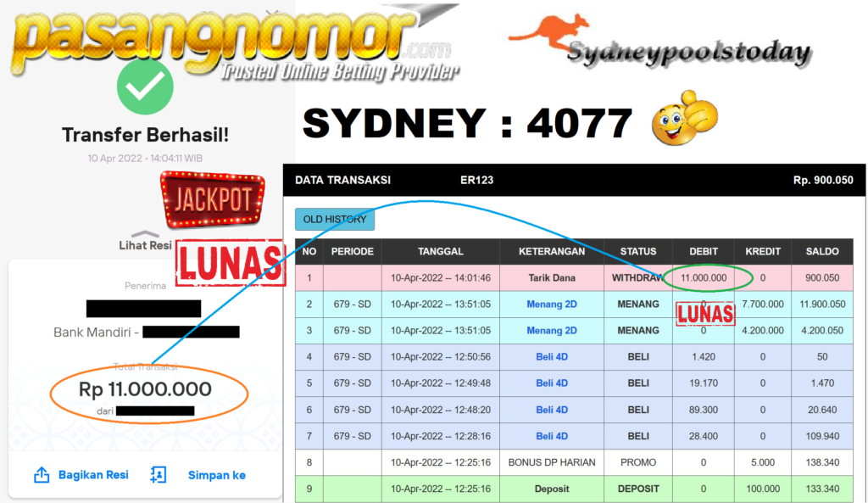Click the share icon beside Bagikan Resi
The height and width of the screenshot is (503, 868).
tap(42, 475)
